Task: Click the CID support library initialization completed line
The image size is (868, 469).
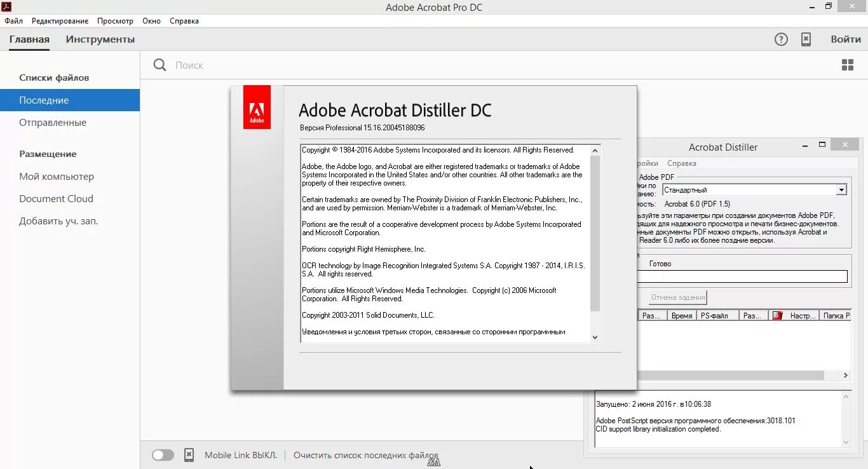Action: 658,429
